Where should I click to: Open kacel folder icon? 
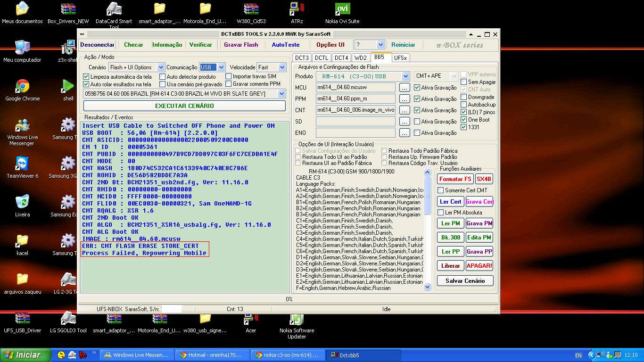22,245
